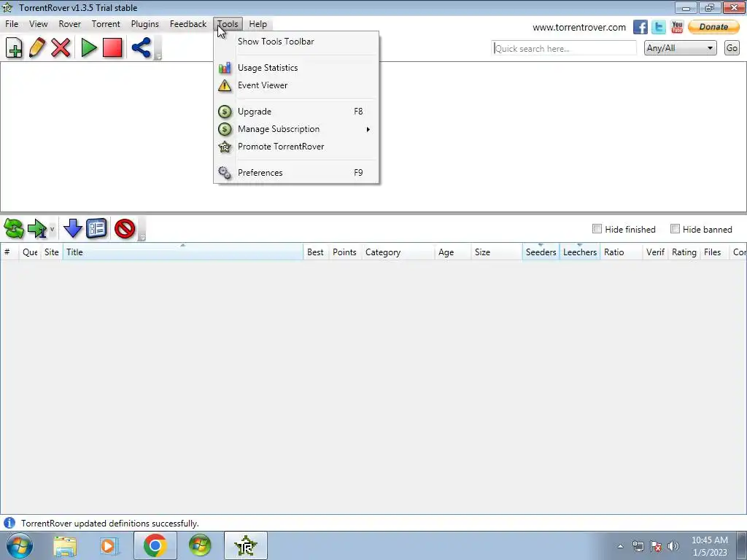This screenshot has width=747, height=560.
Task: Click the status bar info icon
Action: tap(9, 523)
